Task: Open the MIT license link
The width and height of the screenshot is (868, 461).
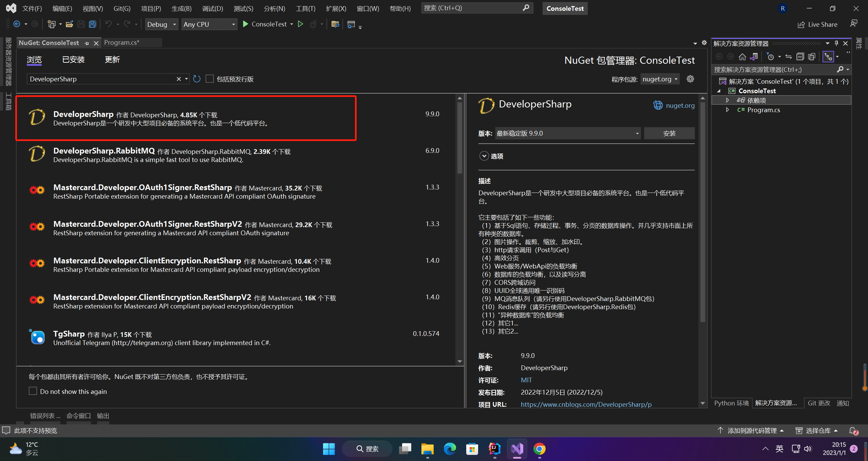Action: coord(526,380)
